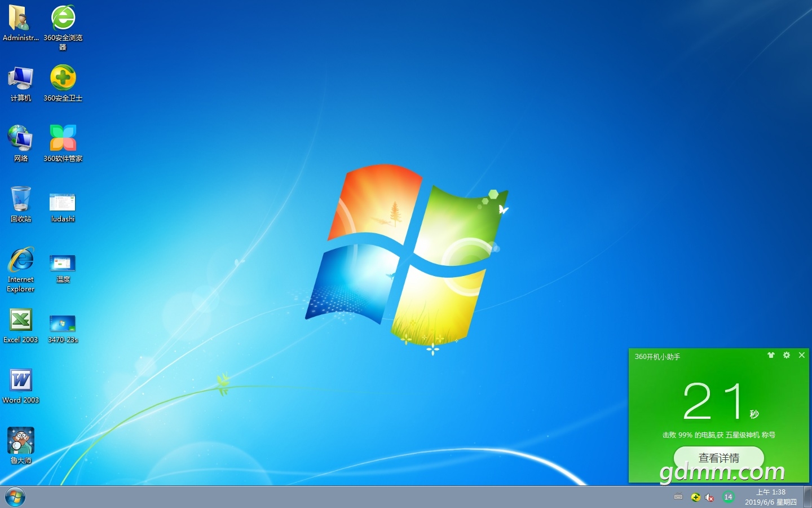Select the 网络 network icon

tap(21, 139)
